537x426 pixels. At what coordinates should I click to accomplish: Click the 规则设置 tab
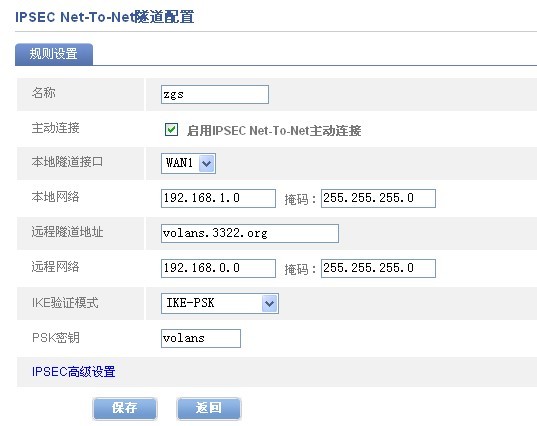click(x=54, y=54)
